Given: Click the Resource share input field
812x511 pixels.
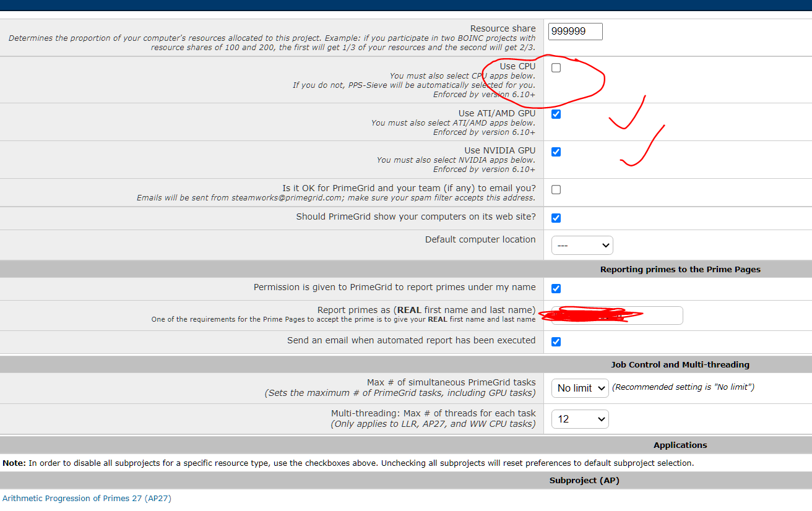Looking at the screenshot, I should 575,32.
